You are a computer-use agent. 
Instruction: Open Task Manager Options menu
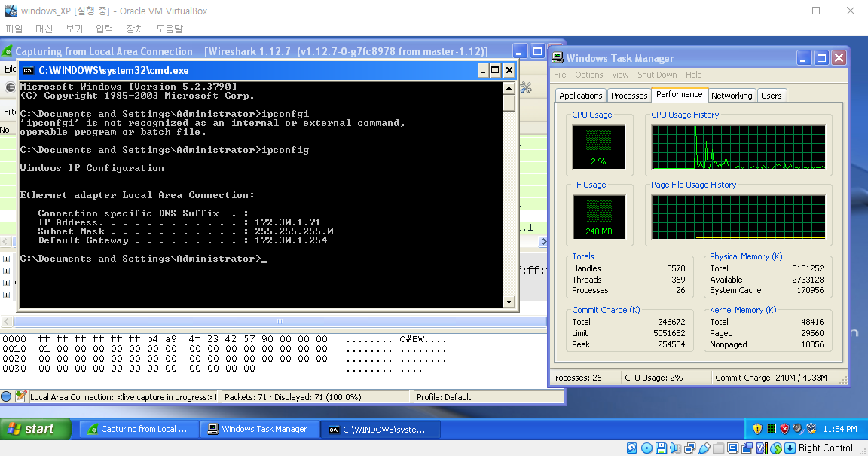[x=589, y=75]
